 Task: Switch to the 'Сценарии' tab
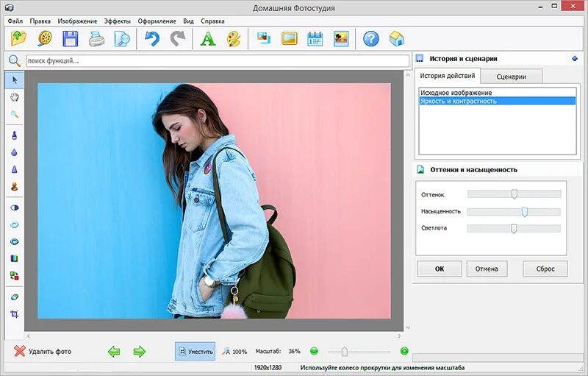coord(511,77)
